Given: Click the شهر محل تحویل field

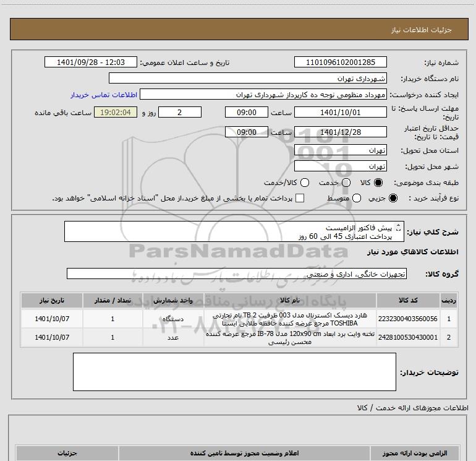Looking at the screenshot, I should point(340,166).
